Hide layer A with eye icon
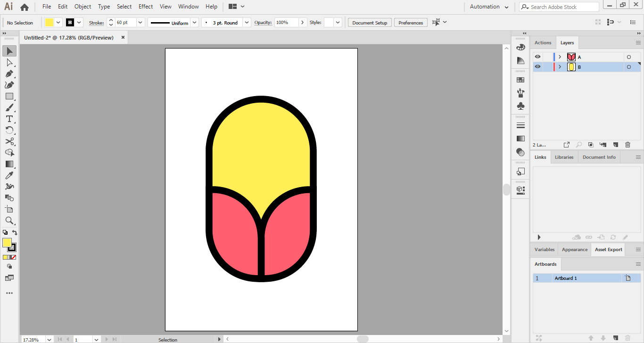 (537, 57)
